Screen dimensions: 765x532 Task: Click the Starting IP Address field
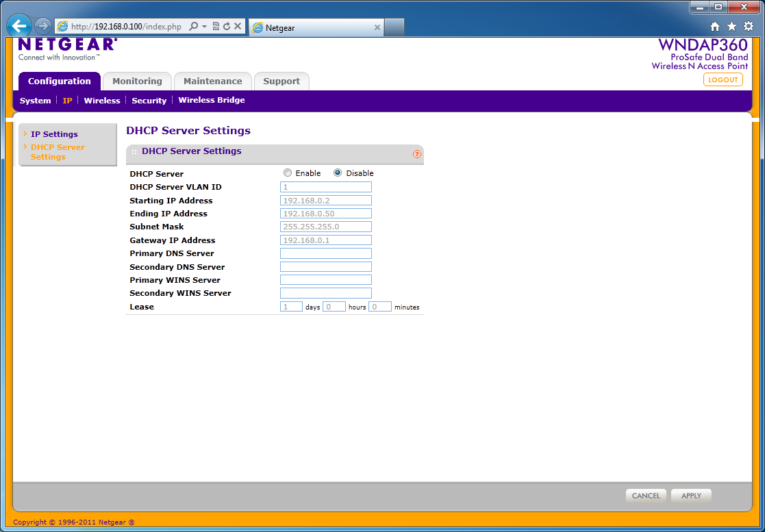point(326,201)
